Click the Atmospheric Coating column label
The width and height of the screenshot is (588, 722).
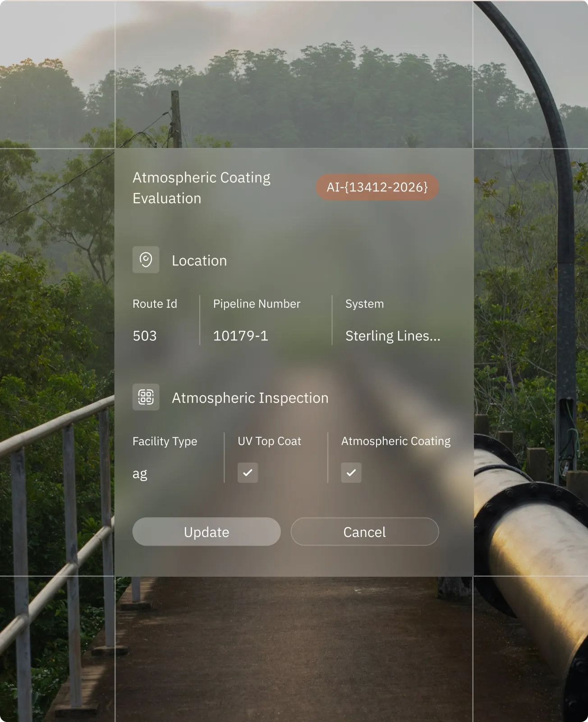tap(396, 441)
